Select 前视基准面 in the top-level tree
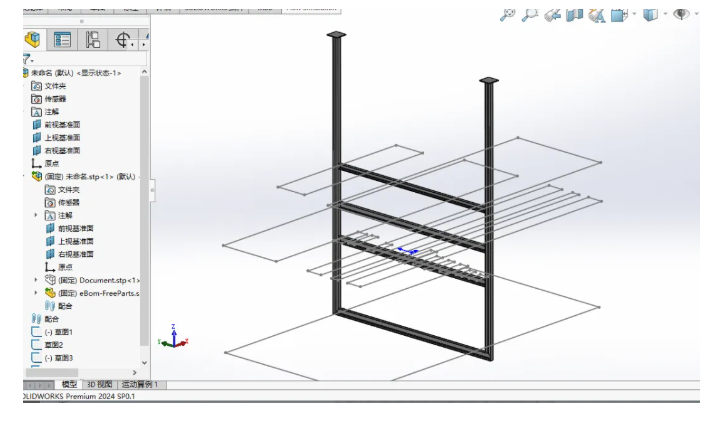712x422 pixels. tap(62, 124)
